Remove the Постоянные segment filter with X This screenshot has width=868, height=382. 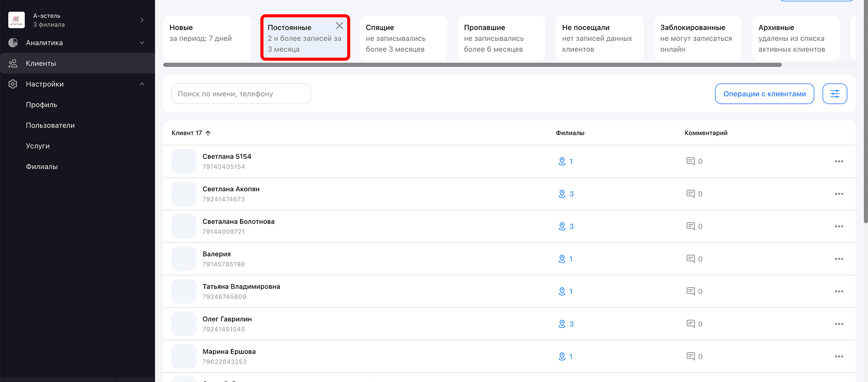(340, 26)
